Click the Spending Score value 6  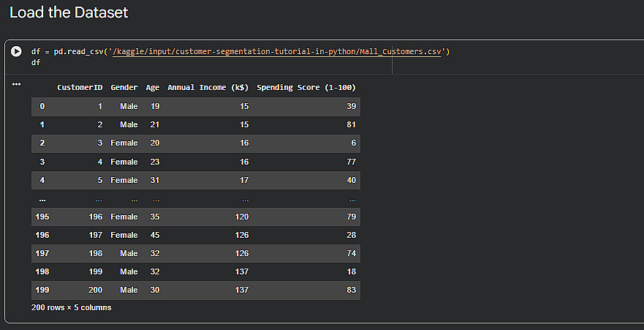[x=353, y=143]
